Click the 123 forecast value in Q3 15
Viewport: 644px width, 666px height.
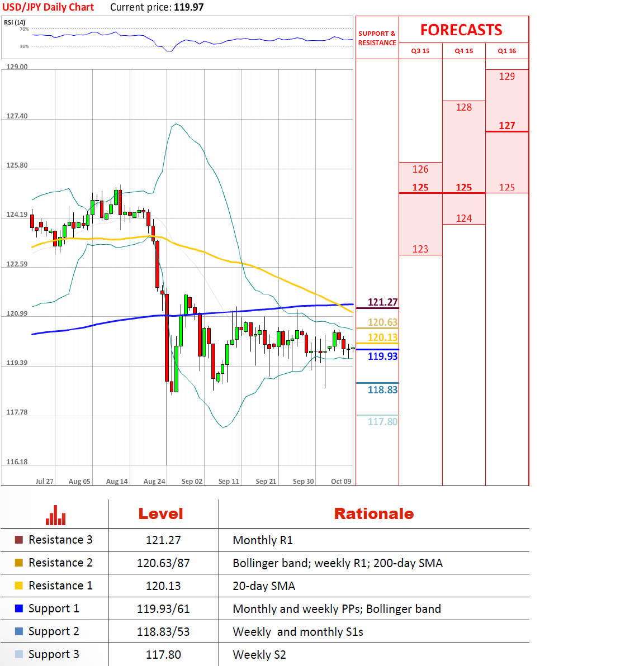420,249
